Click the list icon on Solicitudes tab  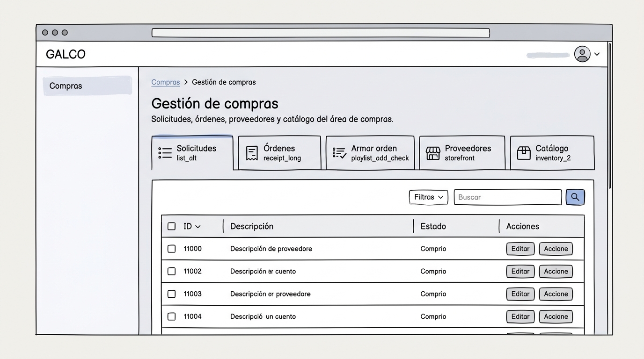tap(165, 153)
